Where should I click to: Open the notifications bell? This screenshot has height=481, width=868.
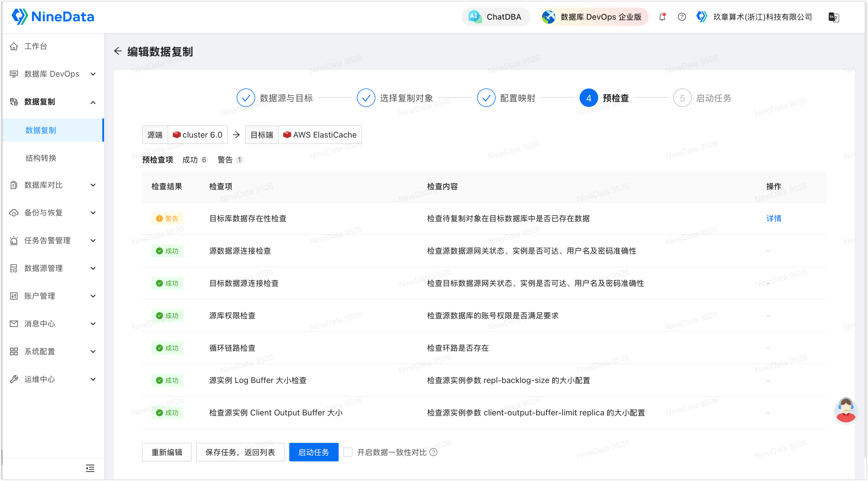[x=662, y=16]
